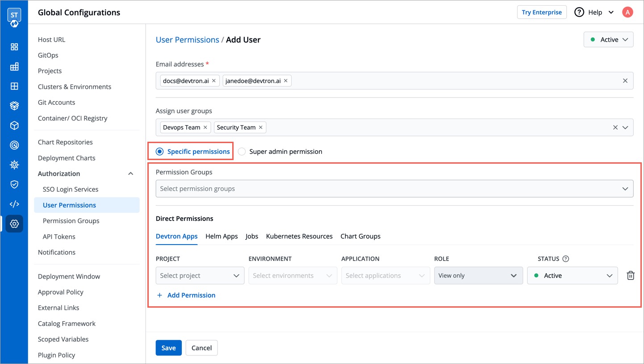This screenshot has width=644, height=364.
Task: Open the stacked cube icon in sidebar
Action: click(14, 106)
